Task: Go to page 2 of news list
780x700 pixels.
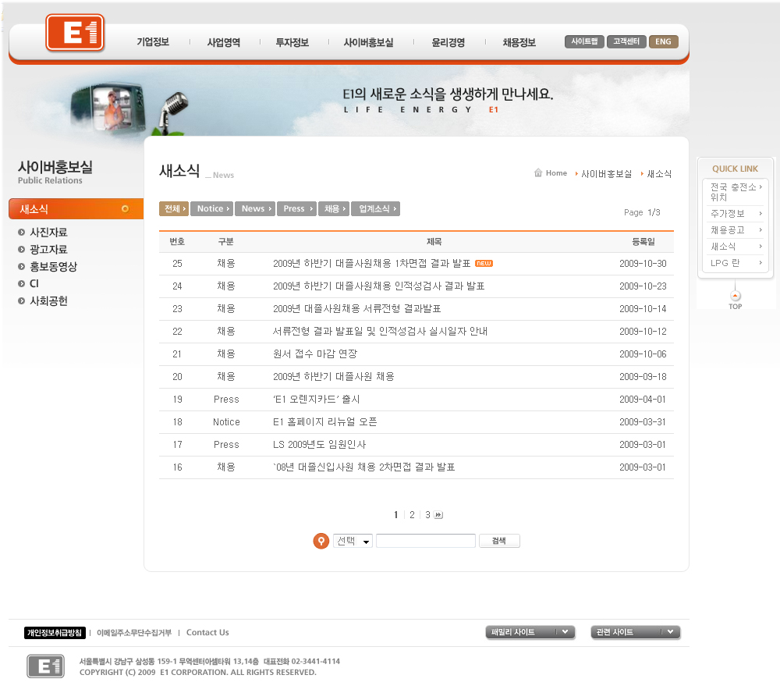Action: [412, 515]
